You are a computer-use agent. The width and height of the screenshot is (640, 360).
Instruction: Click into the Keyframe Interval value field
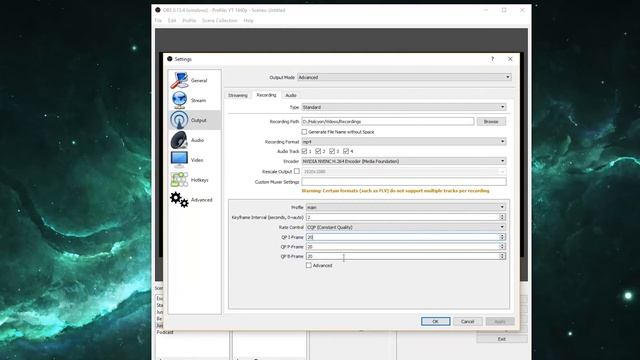(402, 217)
